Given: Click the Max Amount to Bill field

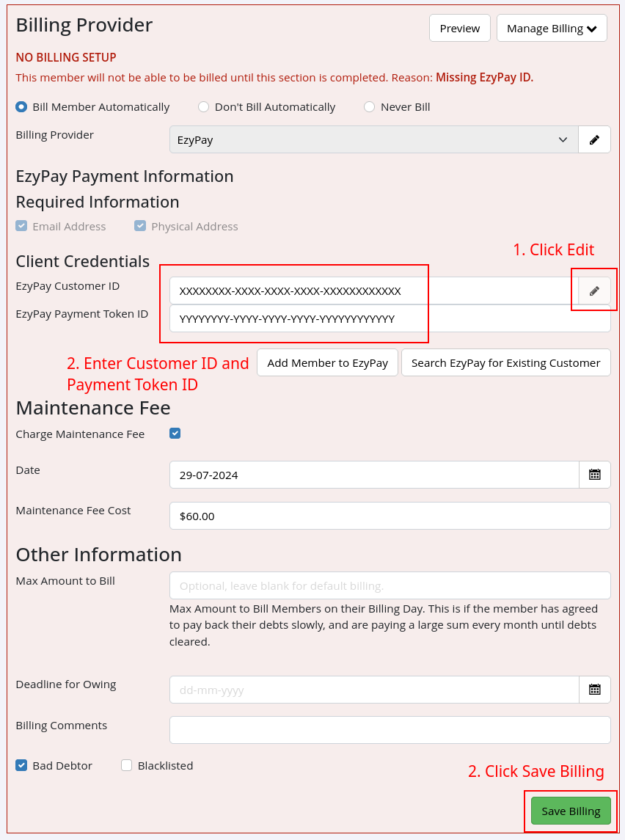Looking at the screenshot, I should (x=390, y=585).
